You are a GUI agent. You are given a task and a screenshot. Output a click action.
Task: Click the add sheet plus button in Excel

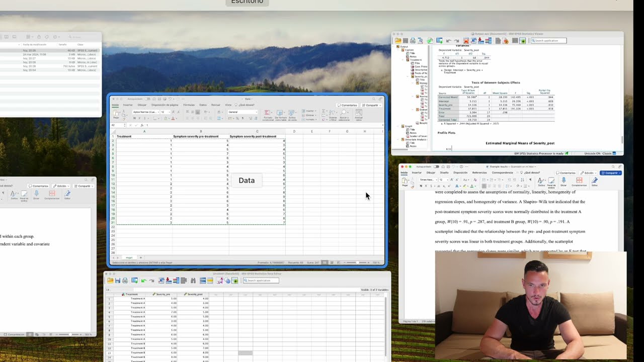pos(140,257)
